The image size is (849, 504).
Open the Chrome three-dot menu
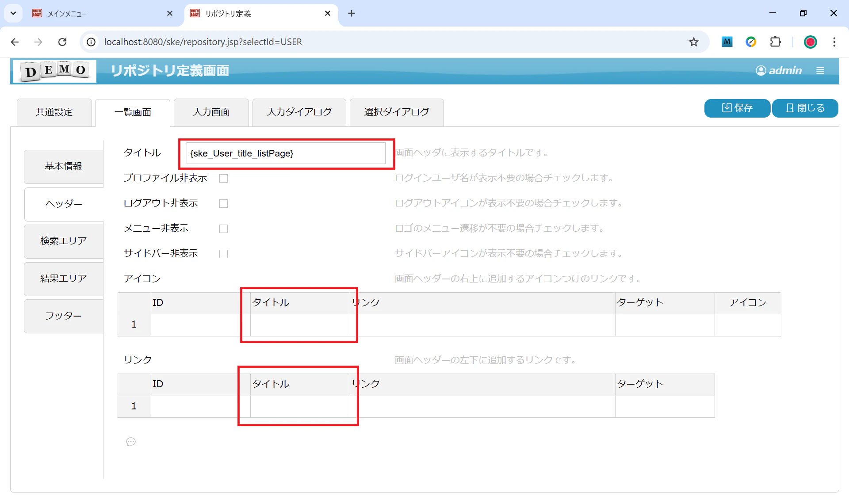pos(834,42)
